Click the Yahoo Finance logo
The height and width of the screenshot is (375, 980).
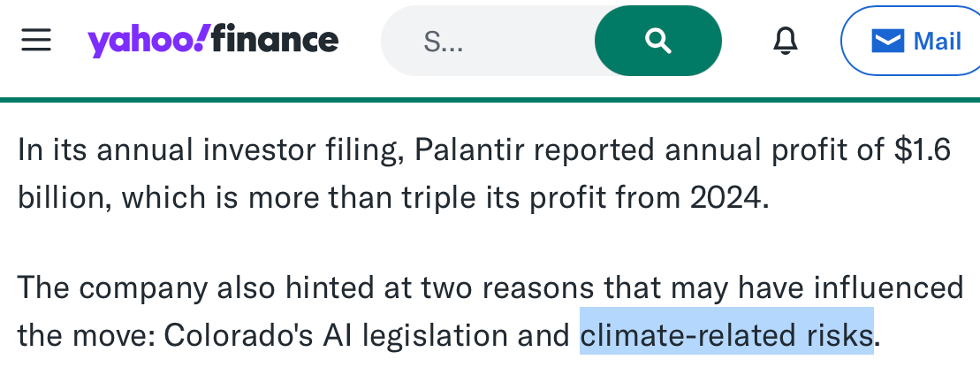(x=212, y=41)
